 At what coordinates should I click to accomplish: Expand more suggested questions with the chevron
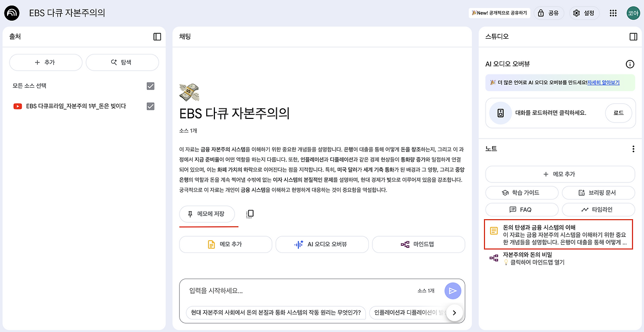point(454,312)
